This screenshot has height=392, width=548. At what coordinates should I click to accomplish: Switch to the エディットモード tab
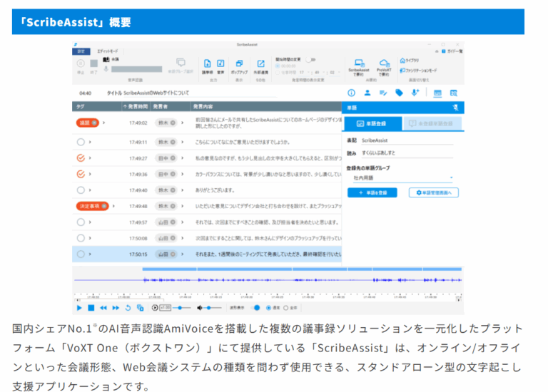click(x=108, y=51)
